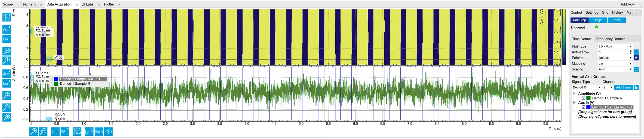
Task: Click the Y1 cursor handle on the top plot
Action: coord(49,59)
